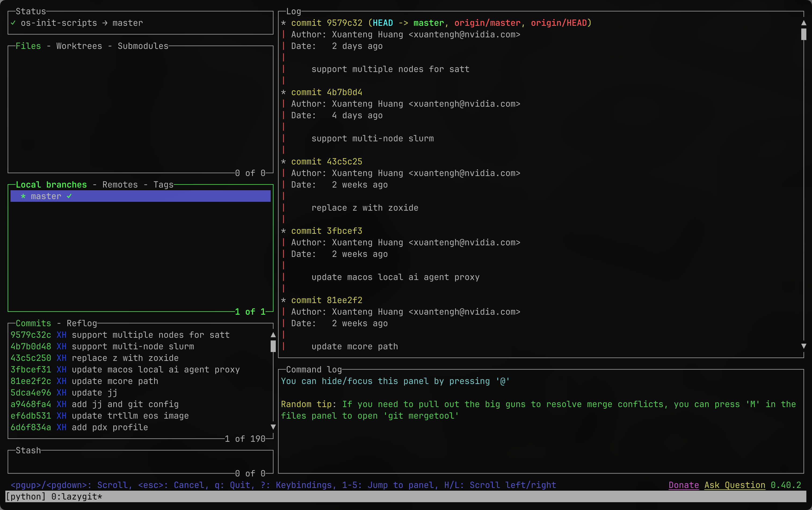
Task: Open the Remotes tab
Action: (120, 185)
